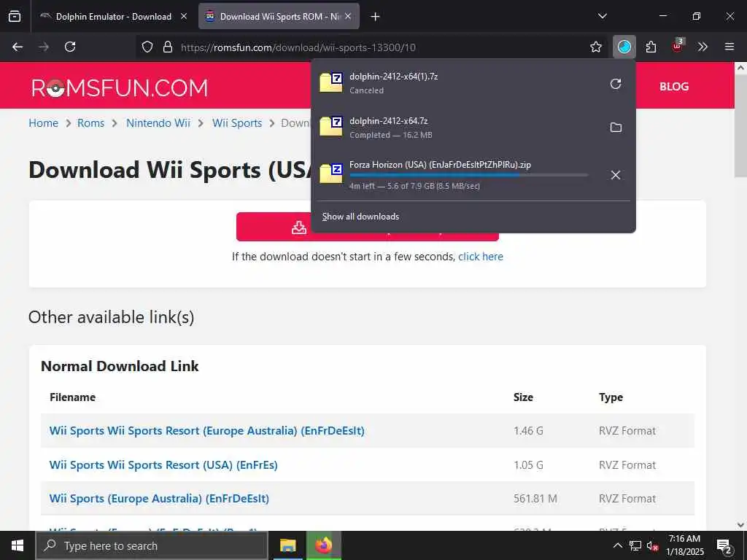Click the 'click here' download link
Viewport: 747px width, 560px height.
click(x=481, y=257)
